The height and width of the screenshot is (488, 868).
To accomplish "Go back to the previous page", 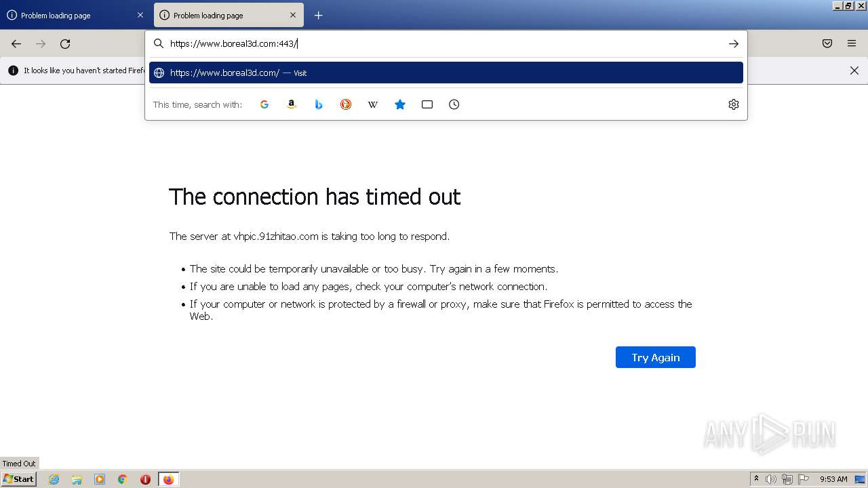I will coord(16,43).
